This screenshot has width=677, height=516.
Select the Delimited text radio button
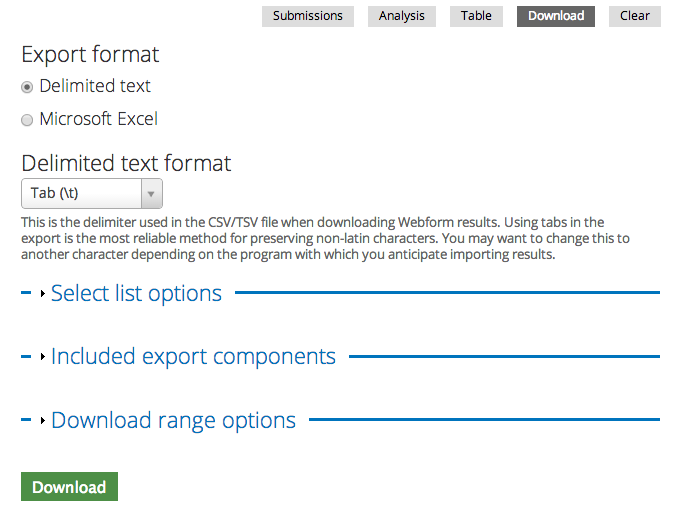click(x=27, y=87)
